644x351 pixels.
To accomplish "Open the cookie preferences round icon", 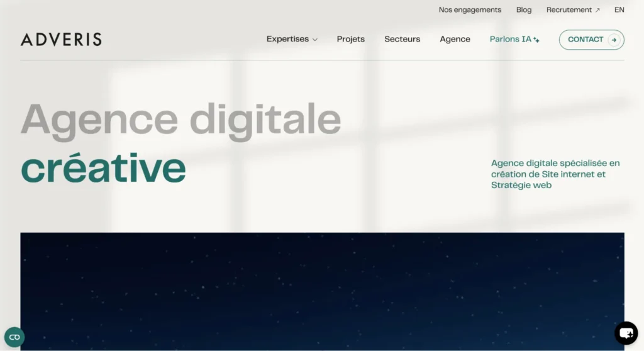I will click(14, 337).
